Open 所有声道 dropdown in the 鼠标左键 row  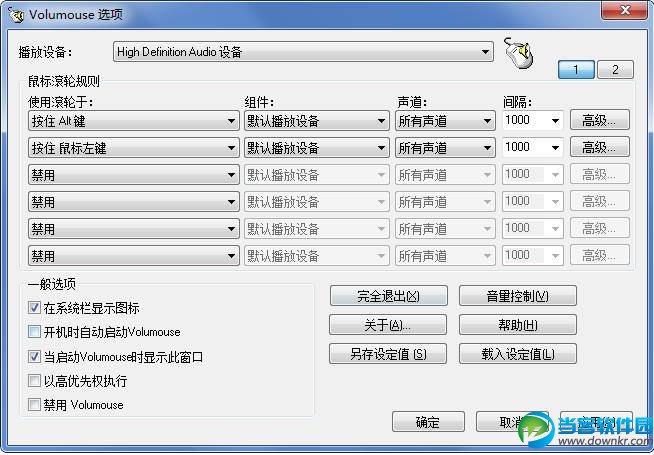[445, 148]
